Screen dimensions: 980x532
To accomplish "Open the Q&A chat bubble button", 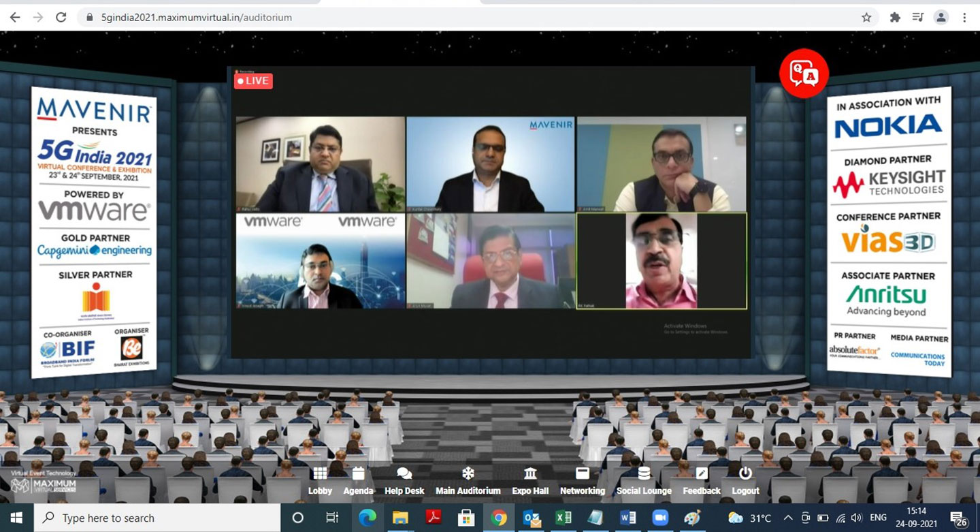I will point(804,74).
